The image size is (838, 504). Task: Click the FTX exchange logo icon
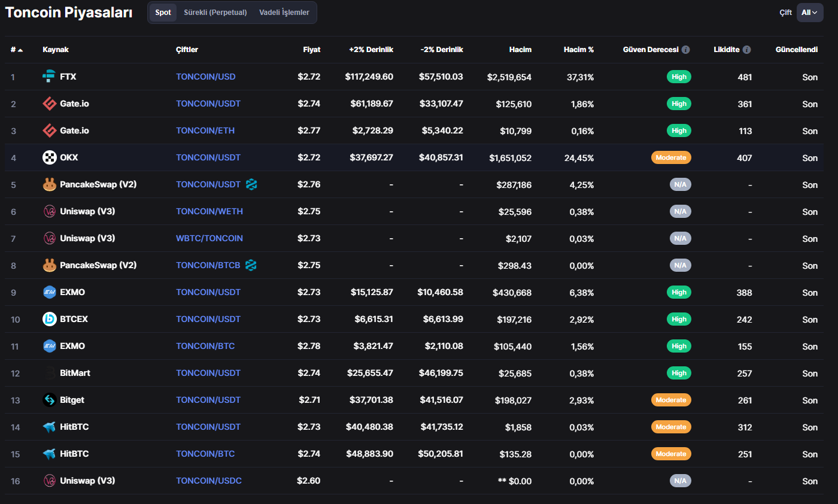click(x=49, y=77)
